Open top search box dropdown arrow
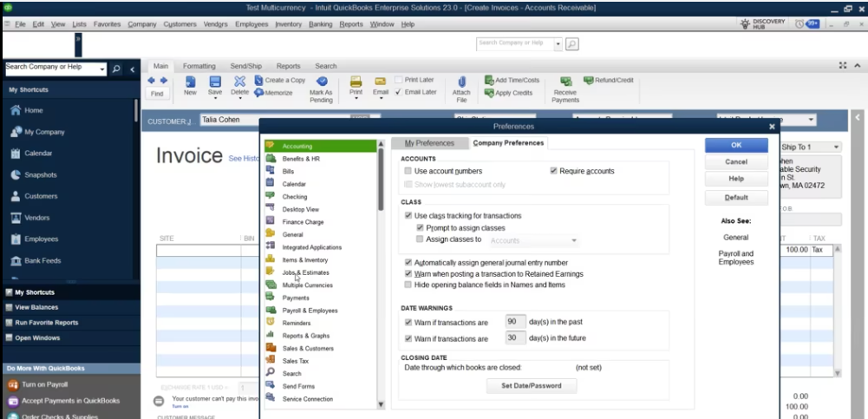 pos(558,43)
